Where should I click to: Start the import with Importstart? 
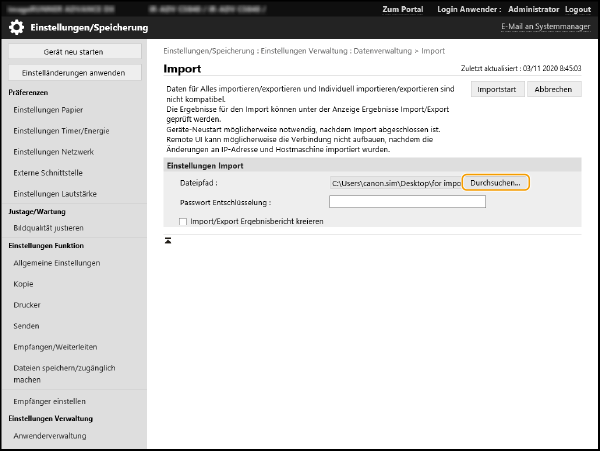point(497,89)
